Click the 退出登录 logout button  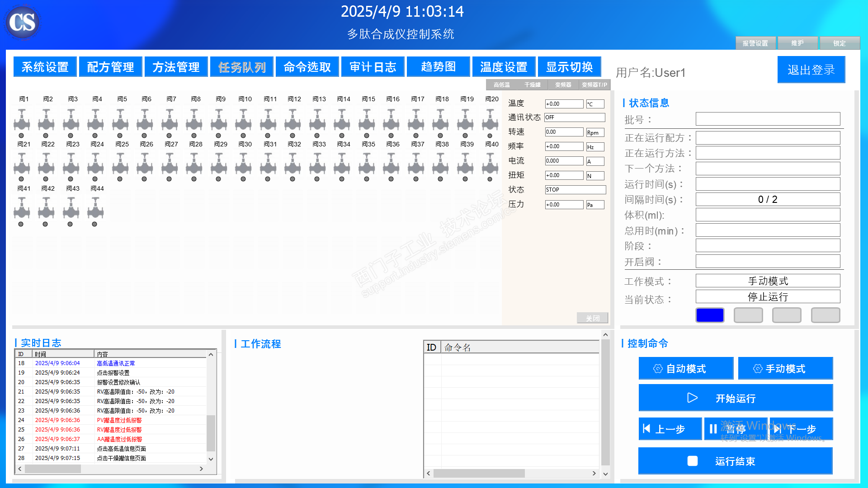point(811,70)
